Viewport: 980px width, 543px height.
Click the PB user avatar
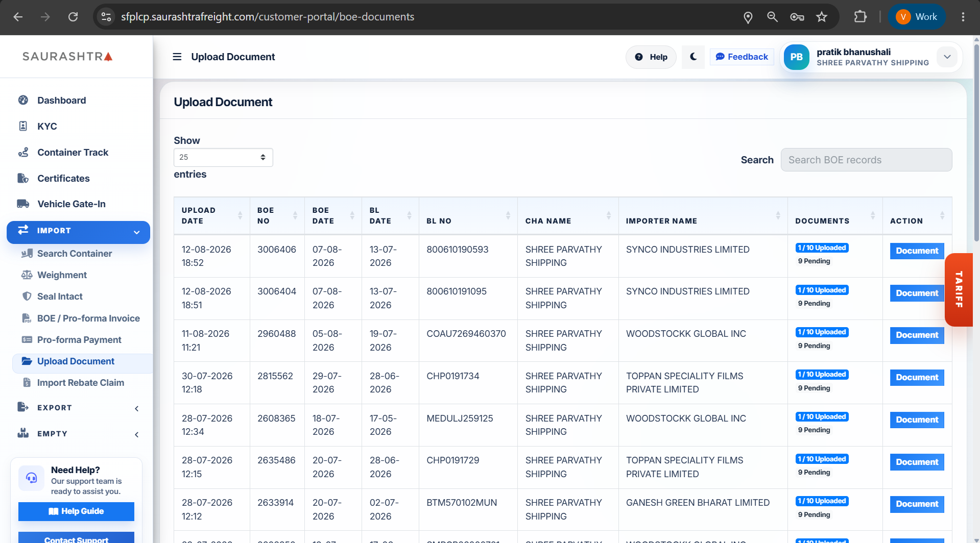point(797,57)
